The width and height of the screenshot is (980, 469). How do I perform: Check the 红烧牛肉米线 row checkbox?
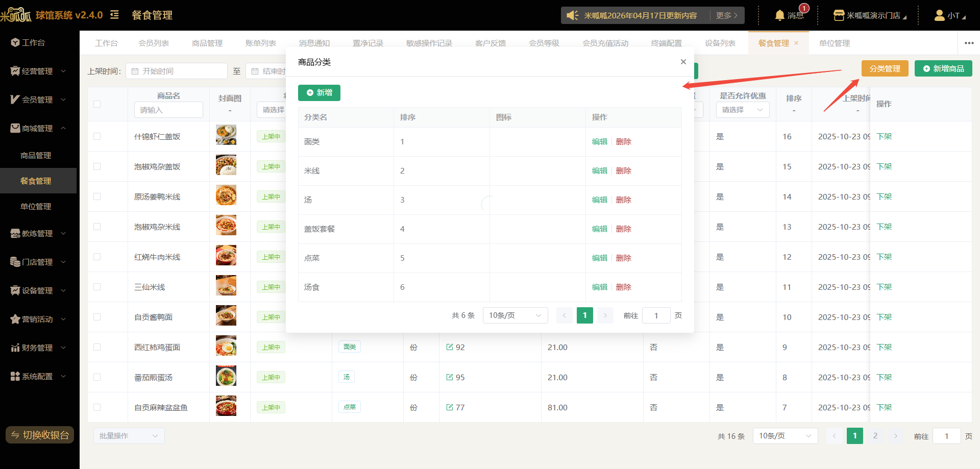(x=97, y=257)
